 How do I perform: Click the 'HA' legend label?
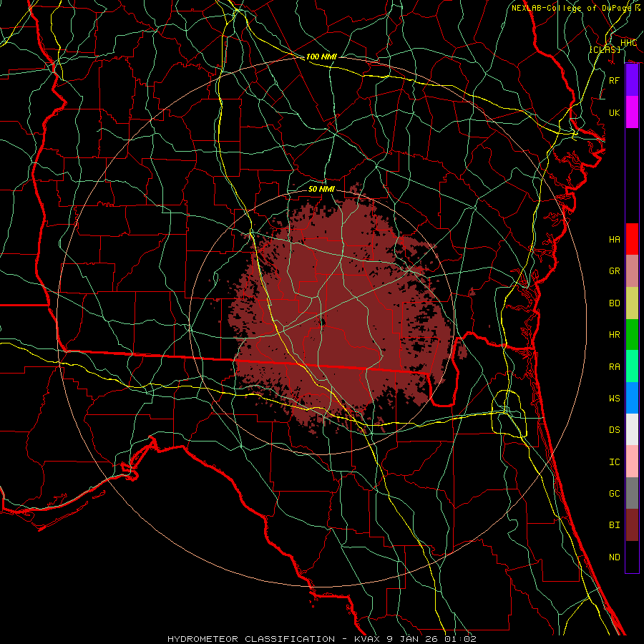pyautogui.click(x=615, y=240)
